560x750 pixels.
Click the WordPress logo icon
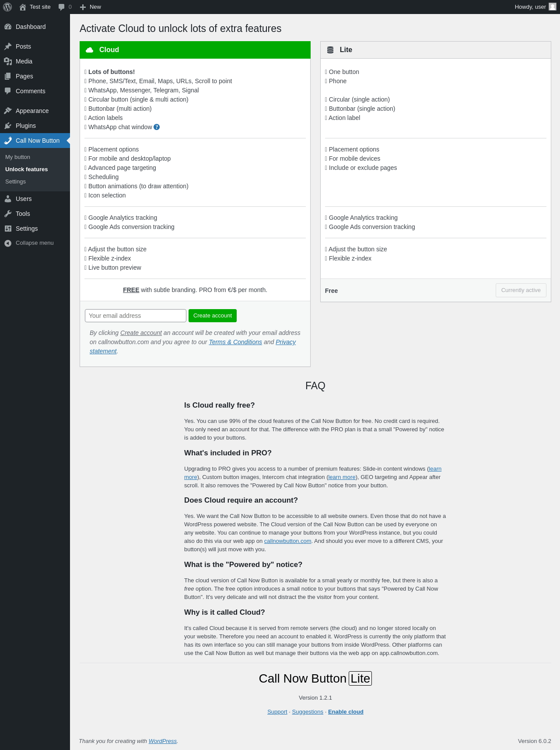click(7, 7)
